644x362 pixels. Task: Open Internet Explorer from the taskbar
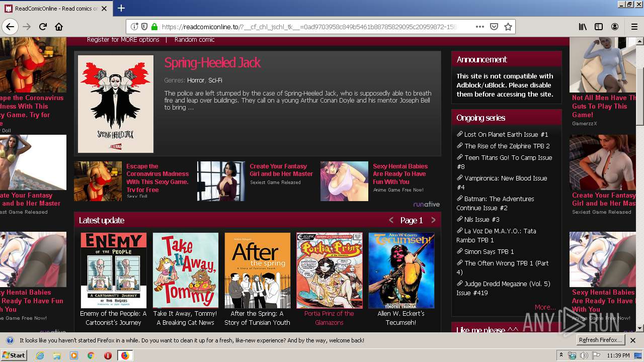coord(40,355)
